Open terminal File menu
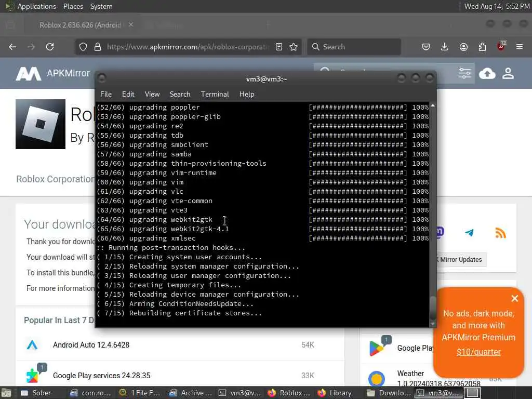The height and width of the screenshot is (399, 532). (x=106, y=95)
